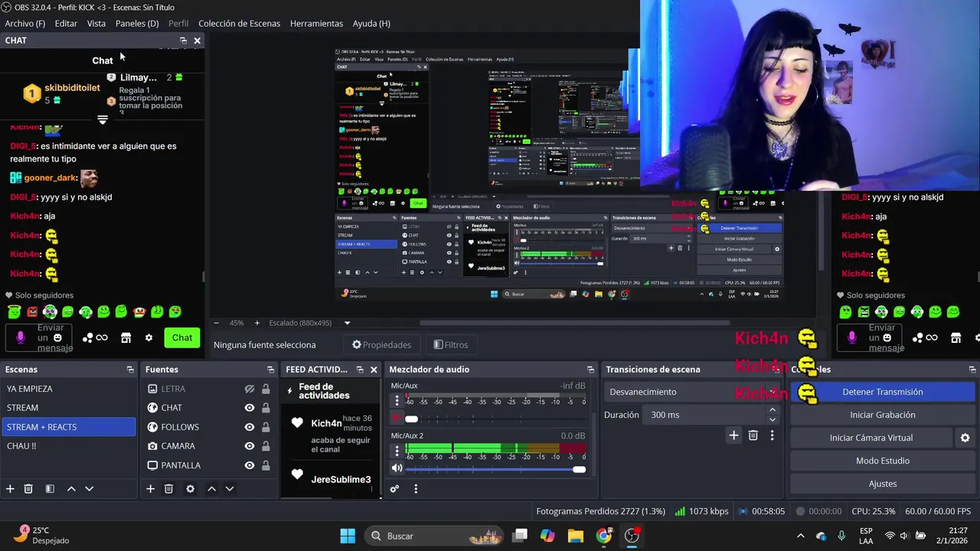Image resolution: width=980 pixels, height=551 pixels.
Task: Open the Archivo menu
Action: click(x=25, y=24)
